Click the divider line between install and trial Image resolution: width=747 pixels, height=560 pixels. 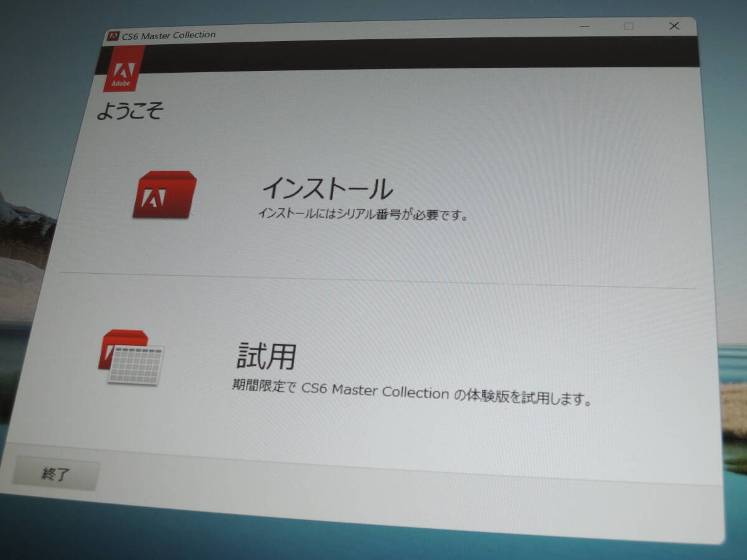click(x=374, y=281)
